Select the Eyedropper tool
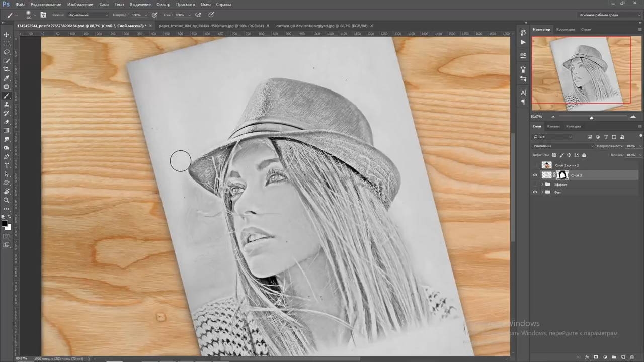Screen dimensions: 644x362 pos(7,78)
